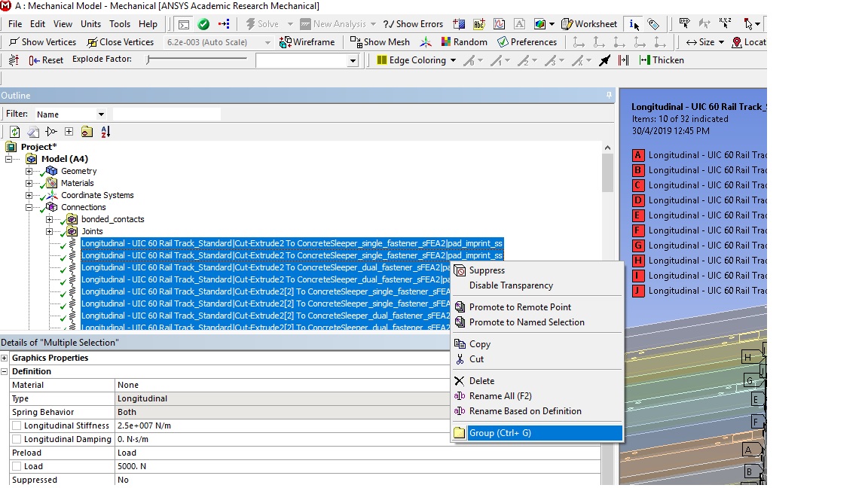Click the Show Errors icon

414,23
